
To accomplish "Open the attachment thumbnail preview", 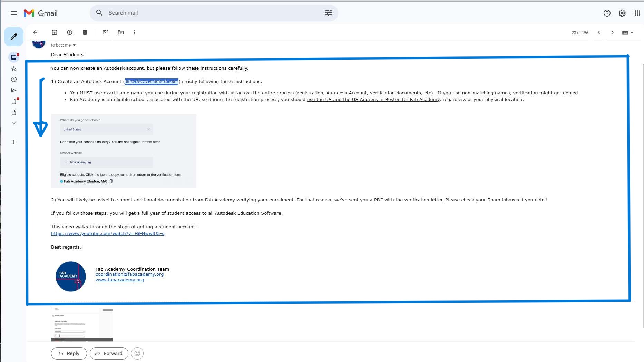I will [82, 324].
